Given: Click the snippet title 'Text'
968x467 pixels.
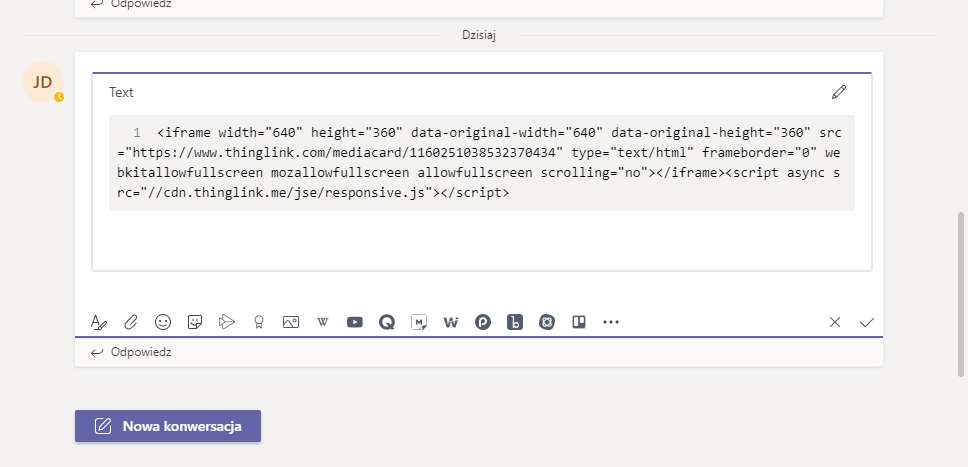Looking at the screenshot, I should [121, 93].
